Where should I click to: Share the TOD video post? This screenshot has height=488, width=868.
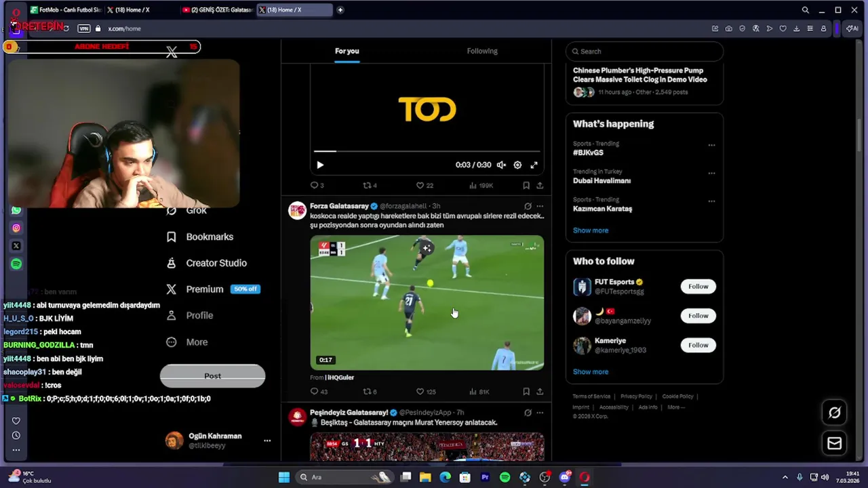click(540, 185)
